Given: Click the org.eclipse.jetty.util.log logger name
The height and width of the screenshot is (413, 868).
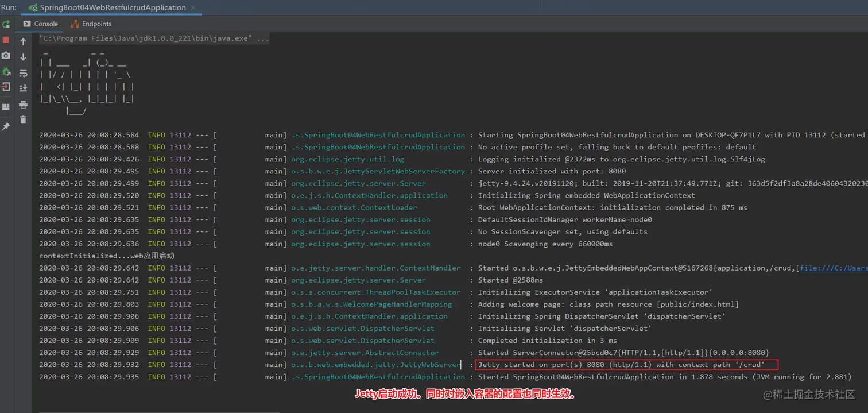Looking at the screenshot, I should (348, 159).
